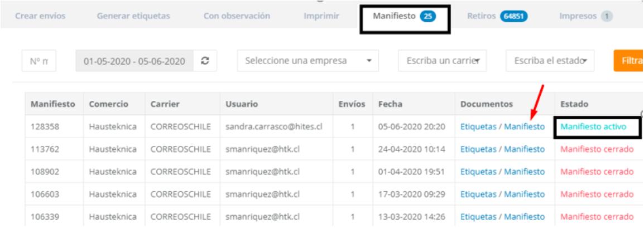Screen dimensions: 644x229
Task: Click Manifiesto cerrado status for row 106603
Action: pyautogui.click(x=597, y=194)
